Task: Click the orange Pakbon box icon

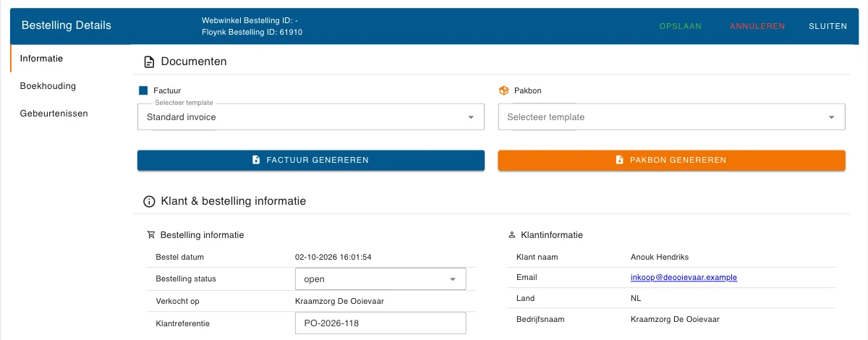Action: pos(504,90)
